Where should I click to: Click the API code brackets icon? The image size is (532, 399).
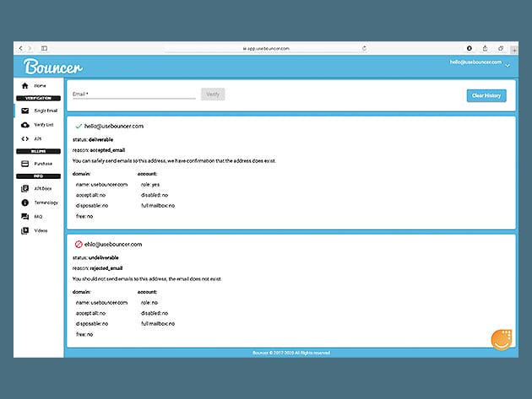[x=24, y=138]
